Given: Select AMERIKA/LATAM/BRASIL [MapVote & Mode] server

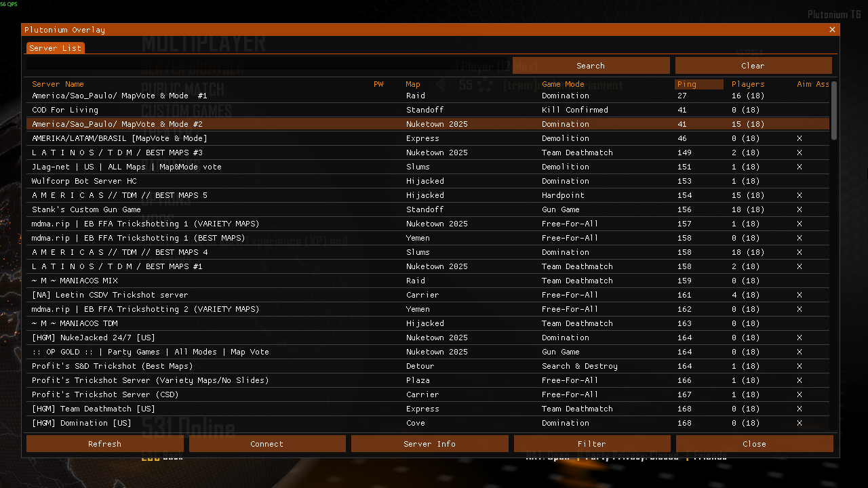Looking at the screenshot, I should pos(428,138).
